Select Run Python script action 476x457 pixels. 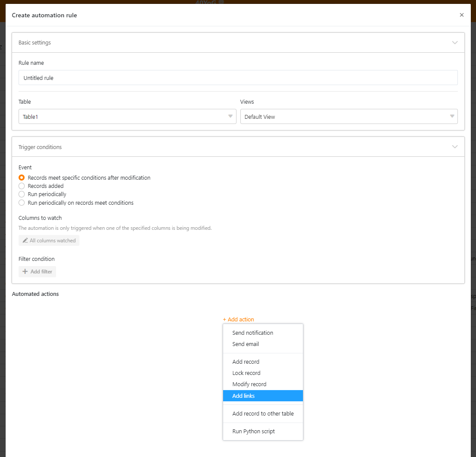point(253,432)
